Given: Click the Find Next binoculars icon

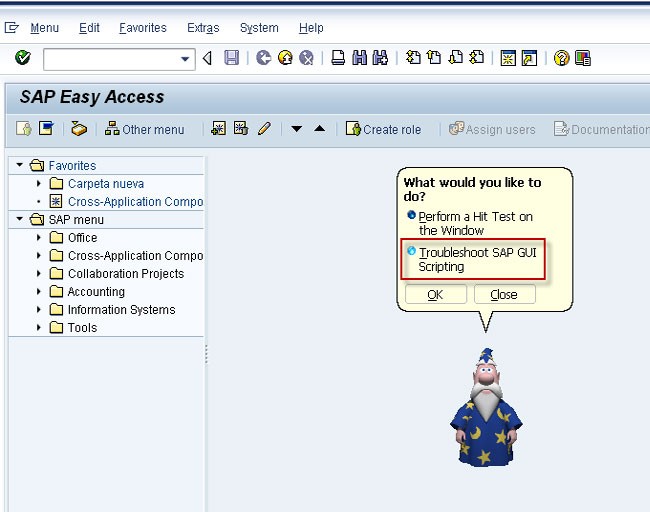Looking at the screenshot, I should pyautogui.click(x=380, y=58).
